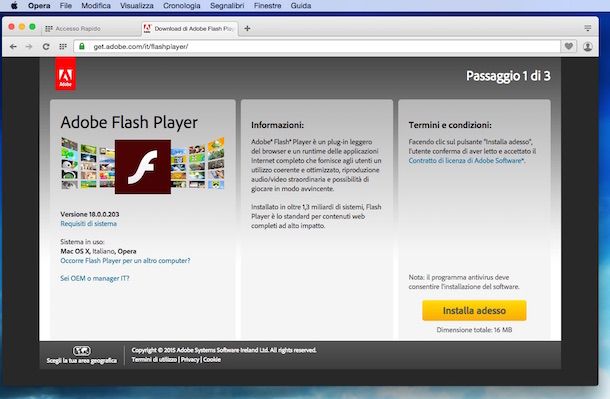610x399 pixels.
Task: Bookmark page with the heart icon
Action: pyautogui.click(x=568, y=46)
